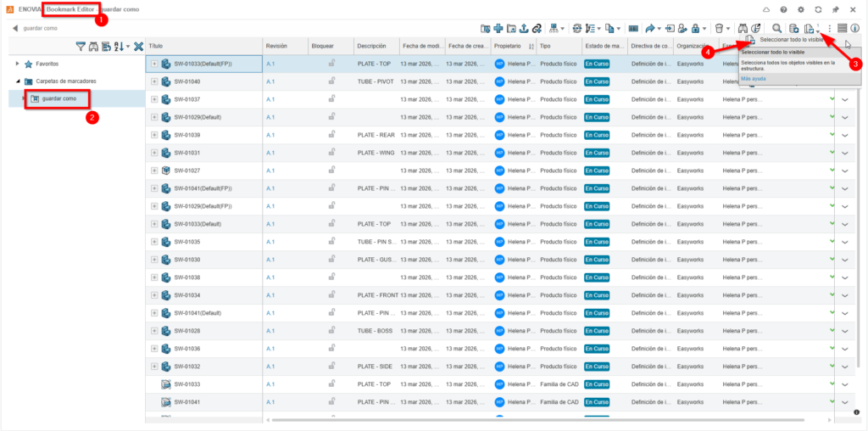868x431 pixels.
Task: Click the funnel filter icon in left panel
Action: click(x=81, y=48)
